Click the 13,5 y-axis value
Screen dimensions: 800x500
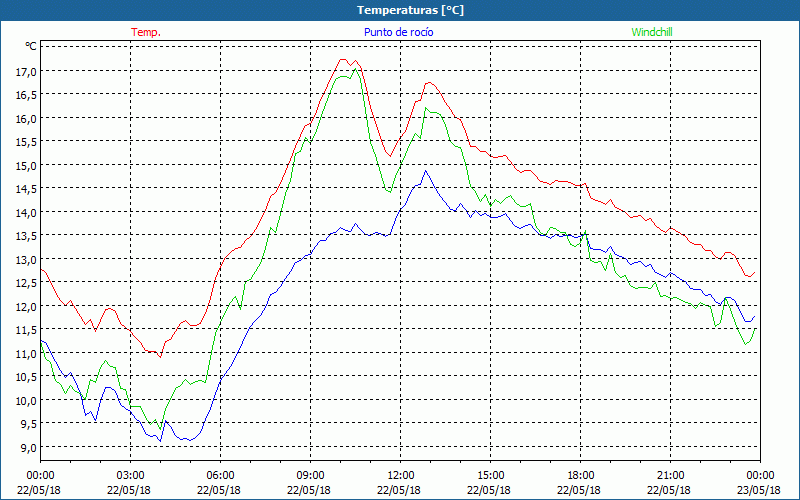point(27,236)
